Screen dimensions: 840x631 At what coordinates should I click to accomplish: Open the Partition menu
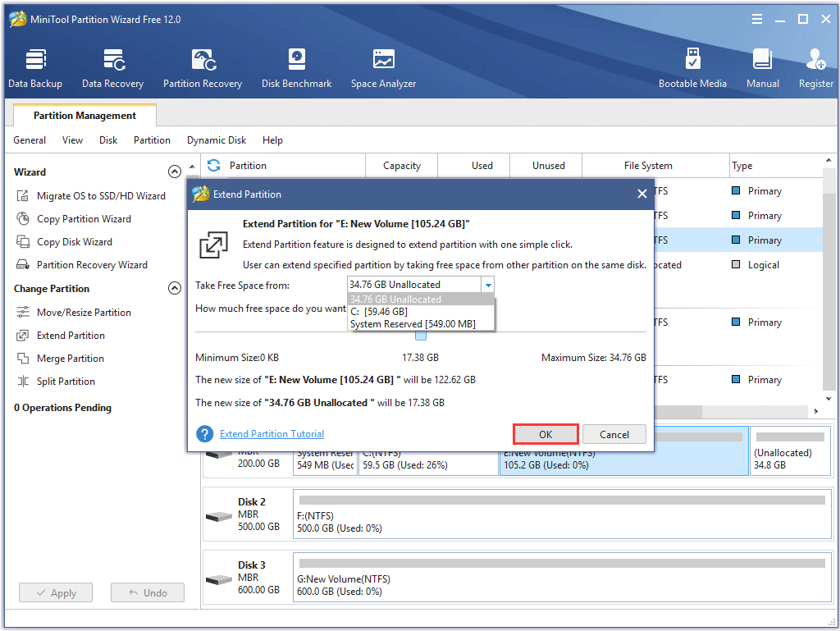pyautogui.click(x=152, y=140)
